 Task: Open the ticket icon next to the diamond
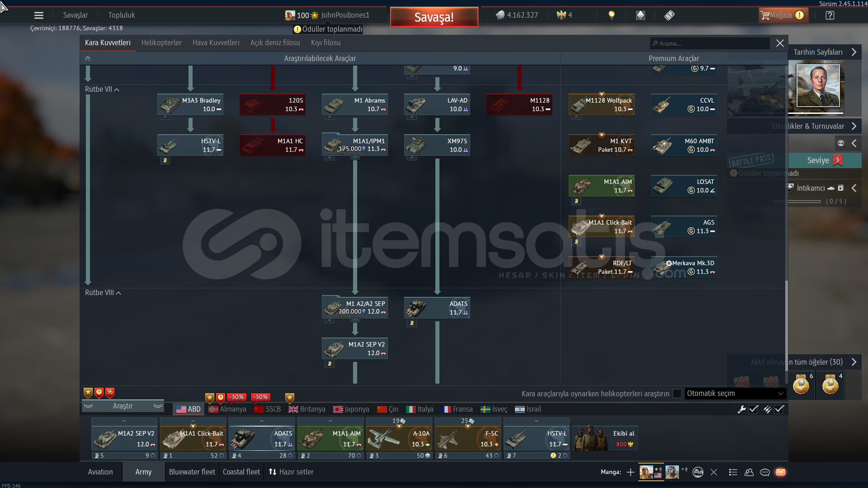[670, 15]
